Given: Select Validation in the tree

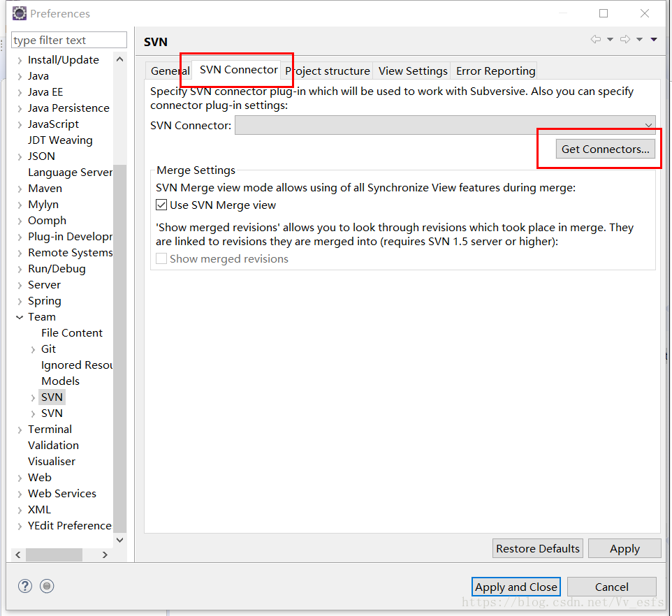Looking at the screenshot, I should pyautogui.click(x=53, y=446).
